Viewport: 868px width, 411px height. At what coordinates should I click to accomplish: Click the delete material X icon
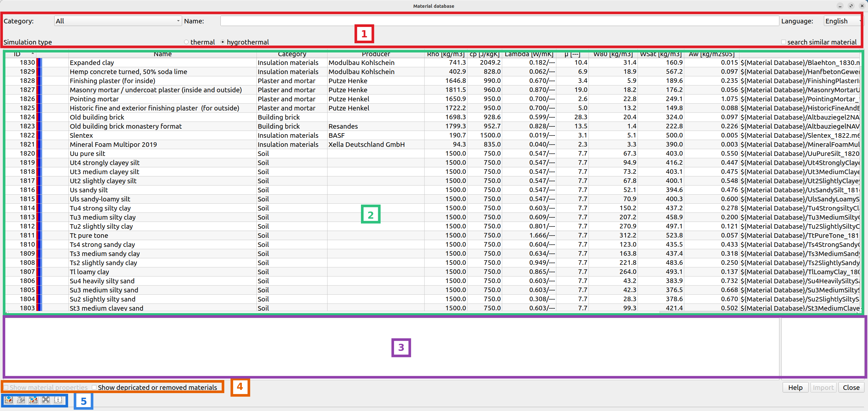[46, 400]
